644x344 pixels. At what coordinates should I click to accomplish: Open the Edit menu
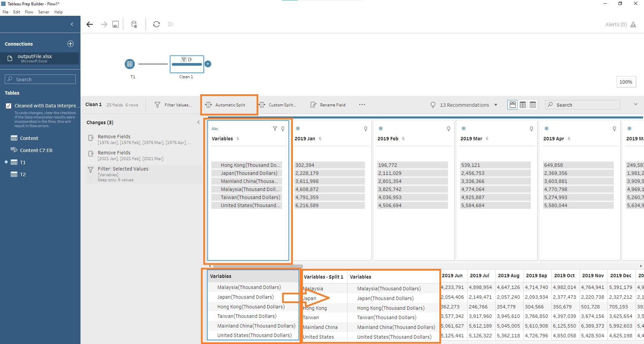tap(17, 12)
